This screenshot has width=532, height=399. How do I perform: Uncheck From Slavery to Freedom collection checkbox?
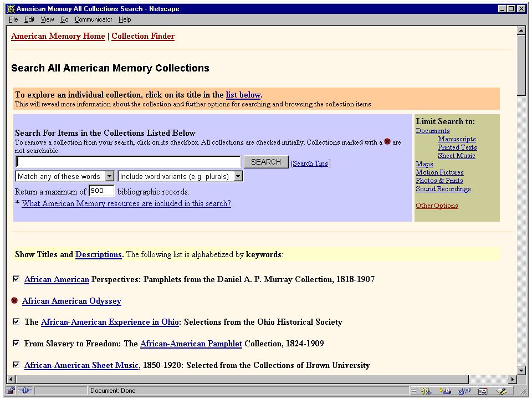[x=16, y=343]
